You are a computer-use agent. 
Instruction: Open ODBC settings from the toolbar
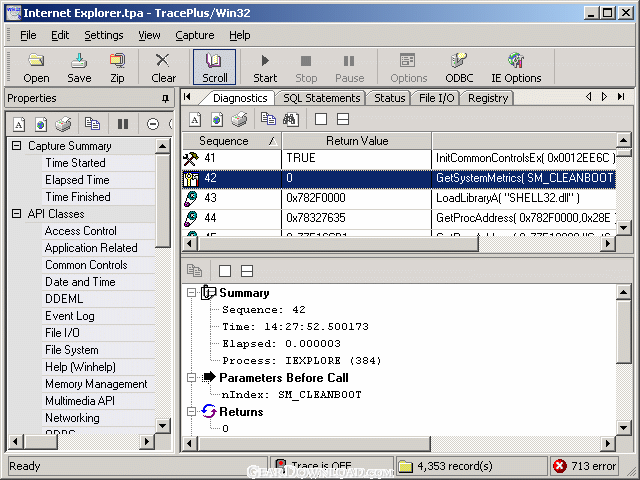pos(459,67)
